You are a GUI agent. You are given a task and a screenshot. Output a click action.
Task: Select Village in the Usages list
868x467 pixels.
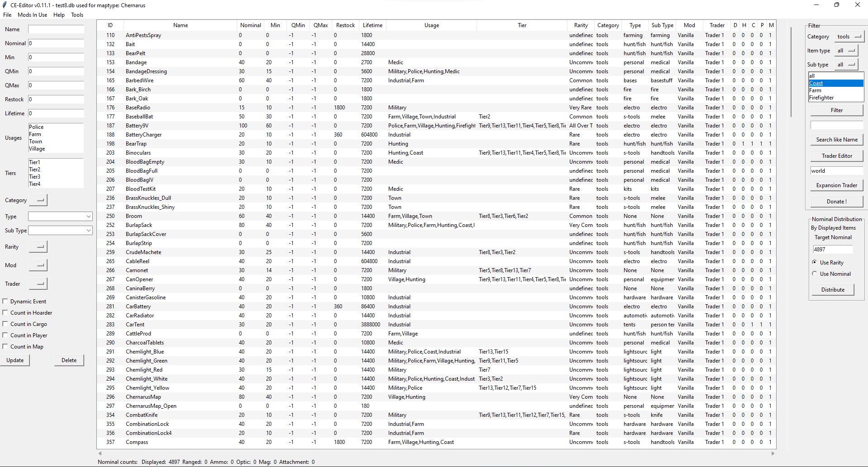(x=56, y=149)
